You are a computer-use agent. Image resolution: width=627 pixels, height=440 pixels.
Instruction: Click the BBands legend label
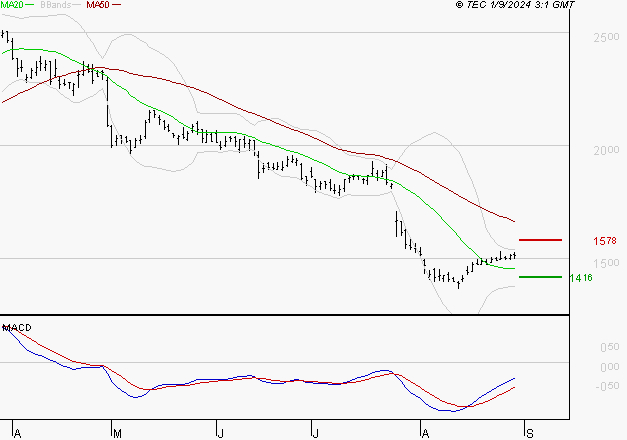[55, 4]
